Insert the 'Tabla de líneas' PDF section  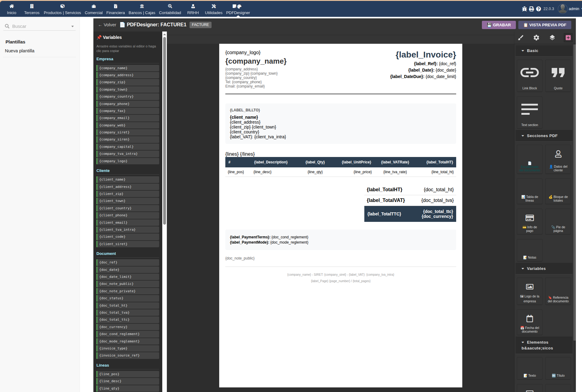tap(529, 191)
